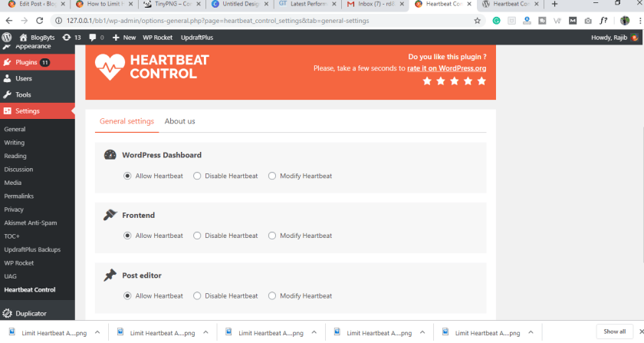Select Modify Heartbeat for Post editor
Viewport: 644px width, 343px height.
coord(272,295)
